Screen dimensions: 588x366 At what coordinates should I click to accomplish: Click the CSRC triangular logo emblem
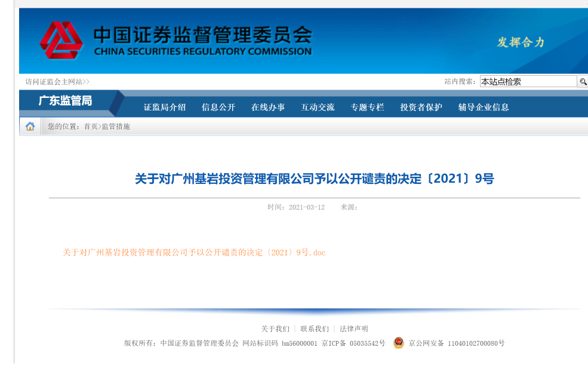point(61,39)
